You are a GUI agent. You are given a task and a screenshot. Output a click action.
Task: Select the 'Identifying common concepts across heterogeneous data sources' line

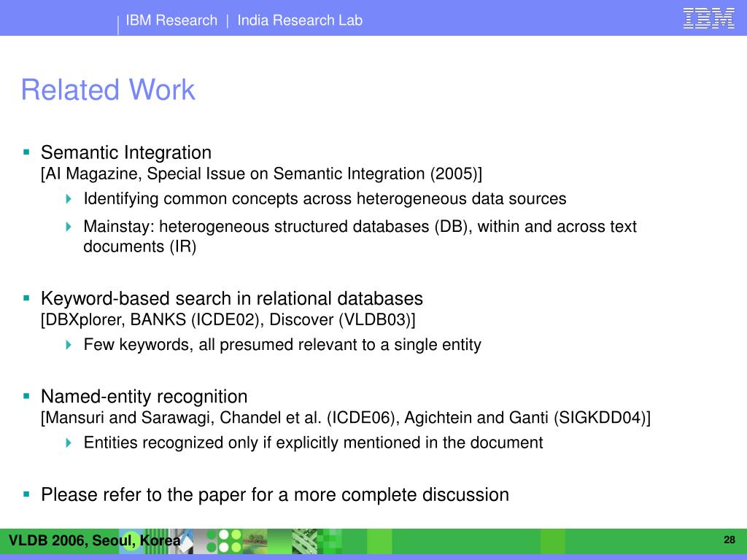(x=325, y=198)
